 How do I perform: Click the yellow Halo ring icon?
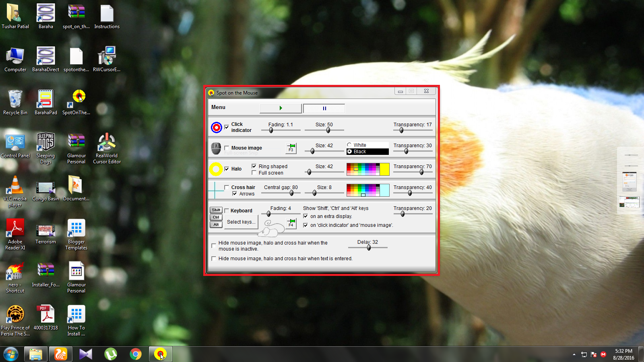216,169
